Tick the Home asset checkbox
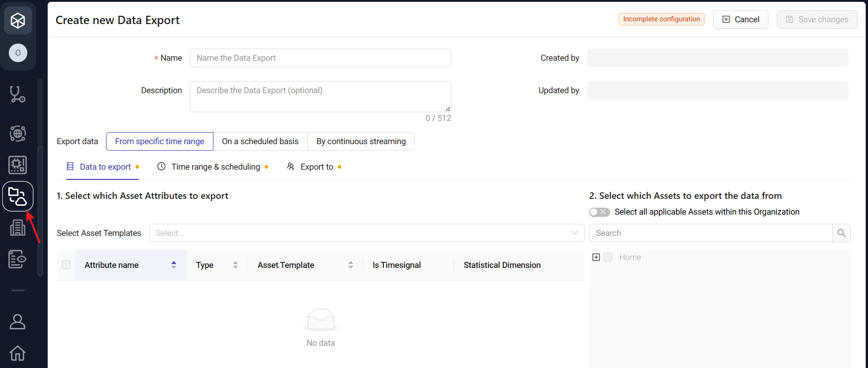Image resolution: width=868 pixels, height=368 pixels. (608, 257)
